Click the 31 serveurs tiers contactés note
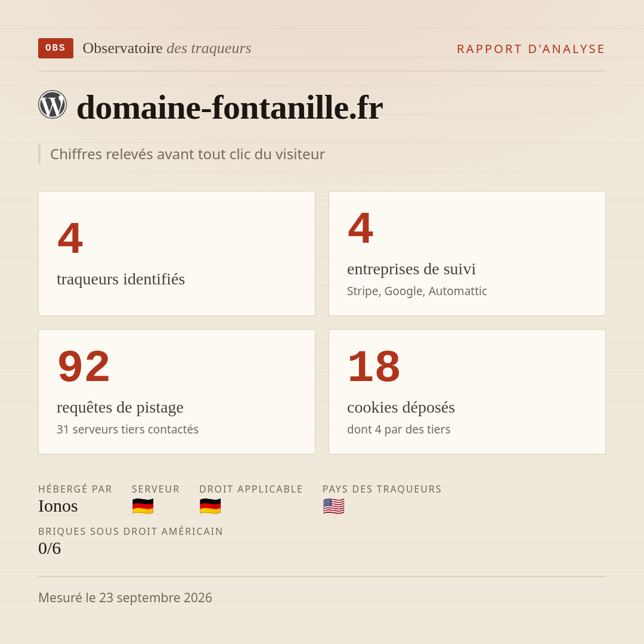Viewport: 644px width, 644px height. [128, 429]
